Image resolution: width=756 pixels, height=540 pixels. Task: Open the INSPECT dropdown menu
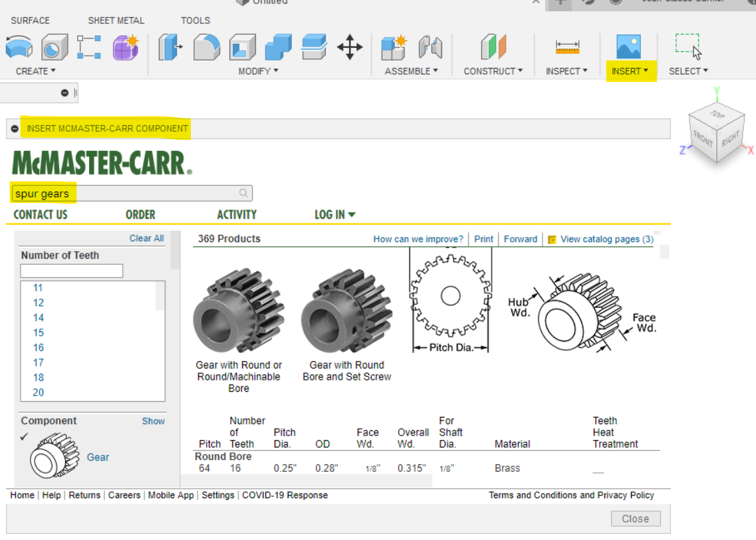click(x=567, y=71)
